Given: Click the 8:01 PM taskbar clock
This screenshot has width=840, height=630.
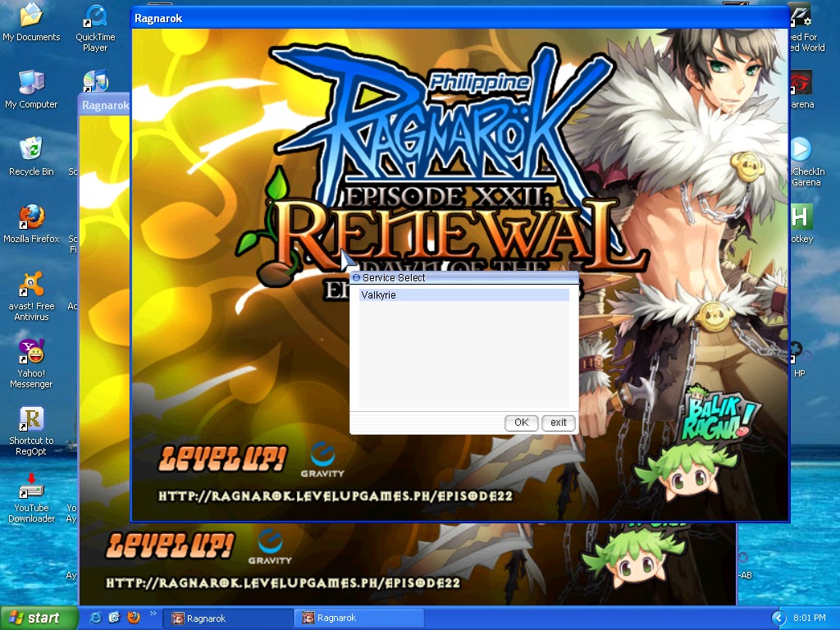Looking at the screenshot, I should click(x=810, y=619).
